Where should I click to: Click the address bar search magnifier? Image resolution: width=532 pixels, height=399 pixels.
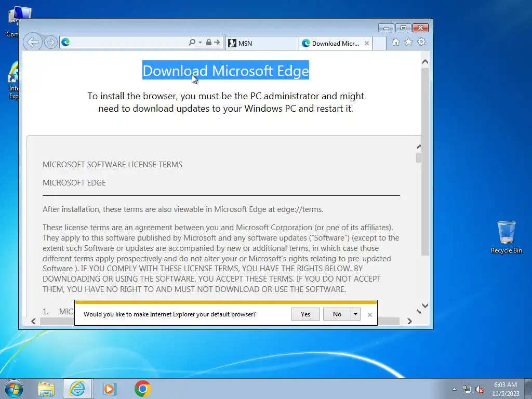[x=192, y=43]
